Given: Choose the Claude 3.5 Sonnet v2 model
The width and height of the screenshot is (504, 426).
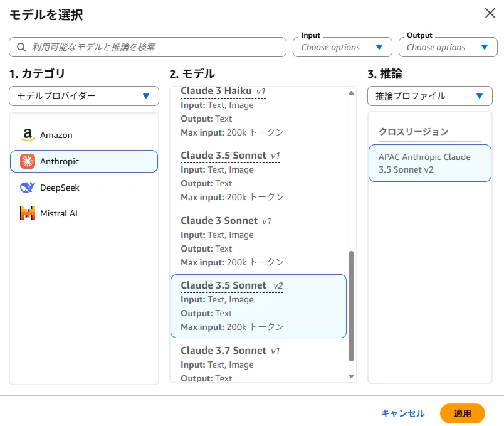Looking at the screenshot, I should (x=258, y=306).
